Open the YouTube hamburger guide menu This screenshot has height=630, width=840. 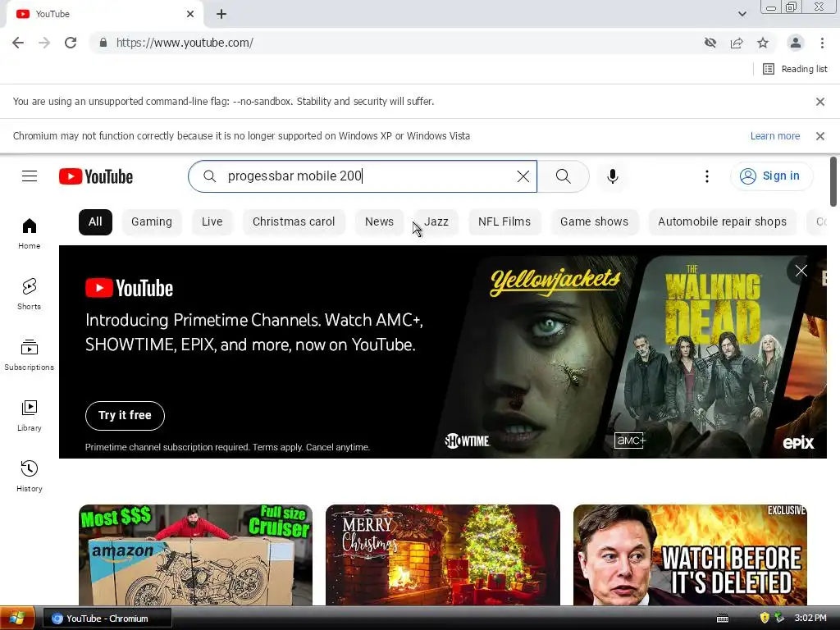(x=30, y=176)
